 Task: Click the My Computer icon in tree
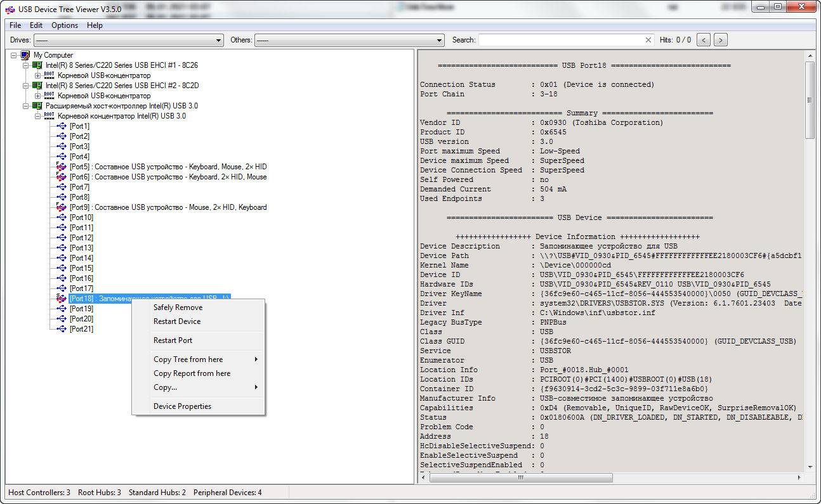25,55
